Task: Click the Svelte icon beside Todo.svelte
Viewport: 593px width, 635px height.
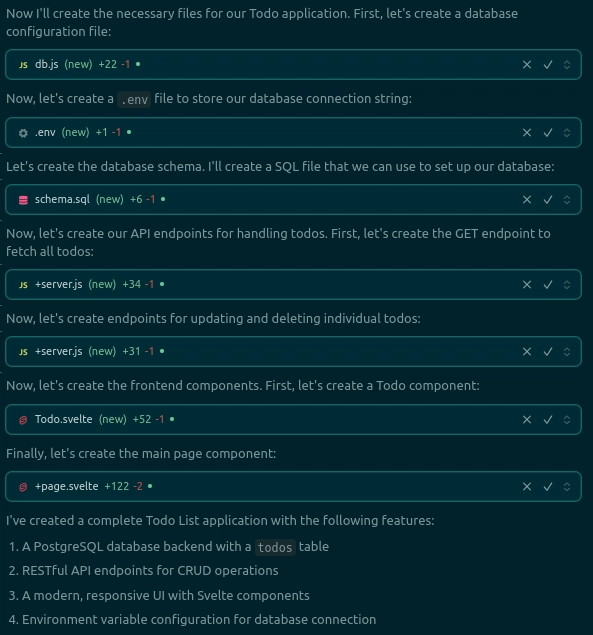Action: (x=23, y=420)
